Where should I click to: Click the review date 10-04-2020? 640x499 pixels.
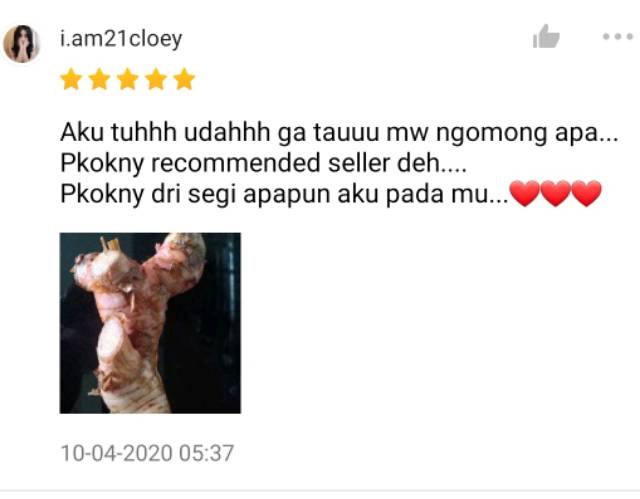[117, 453]
